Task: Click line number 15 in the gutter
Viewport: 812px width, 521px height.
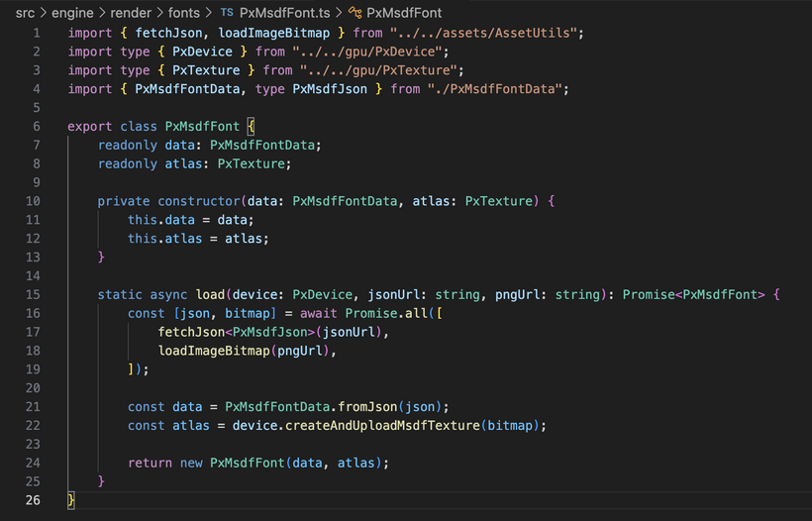Action: [x=35, y=294]
